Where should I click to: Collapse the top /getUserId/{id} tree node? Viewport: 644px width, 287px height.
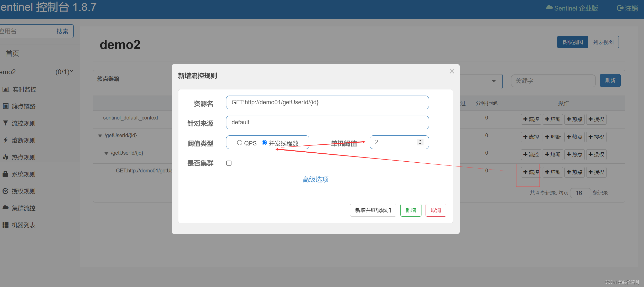pyautogui.click(x=100, y=136)
